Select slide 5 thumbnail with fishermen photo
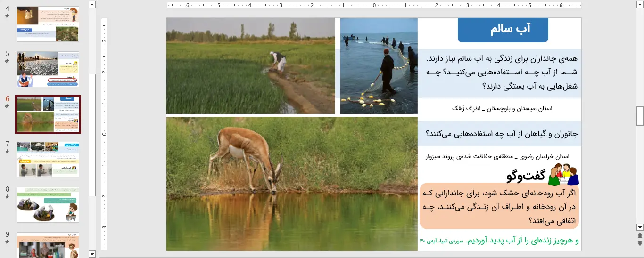The image size is (644, 258). tap(48, 69)
